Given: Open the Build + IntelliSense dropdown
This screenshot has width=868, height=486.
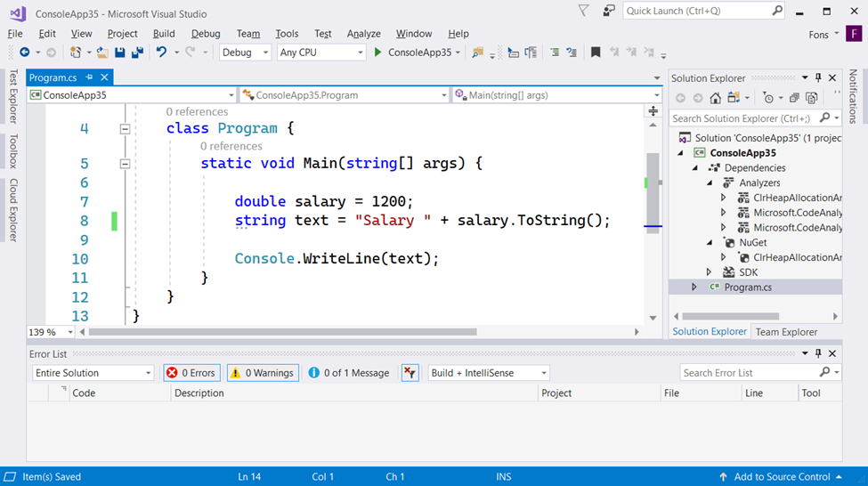Looking at the screenshot, I should [x=488, y=373].
